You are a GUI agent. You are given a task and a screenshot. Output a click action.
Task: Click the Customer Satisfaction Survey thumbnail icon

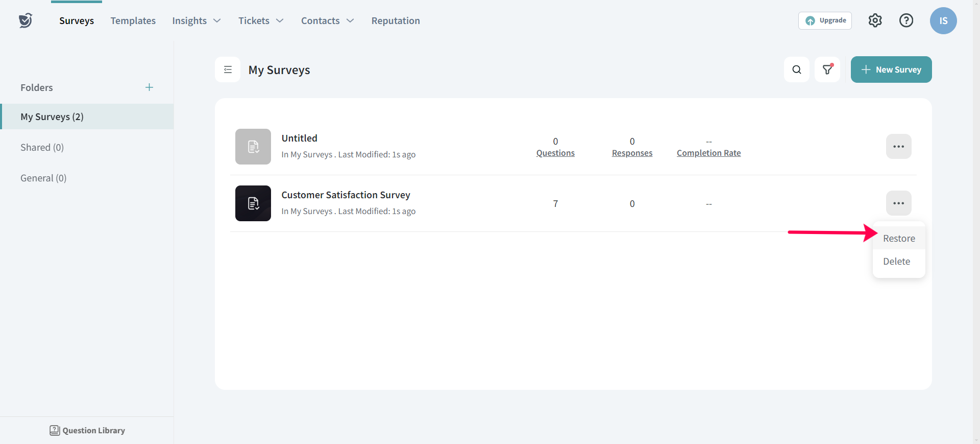point(253,203)
